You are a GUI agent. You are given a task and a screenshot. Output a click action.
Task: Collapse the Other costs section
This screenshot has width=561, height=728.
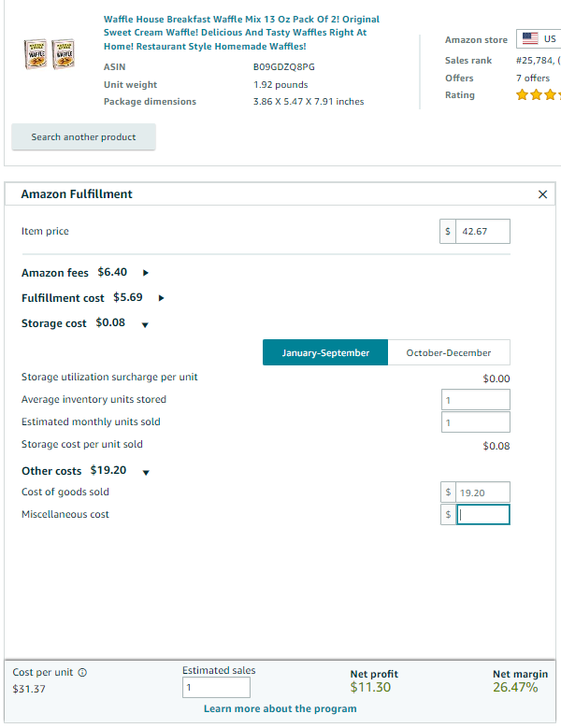146,473
